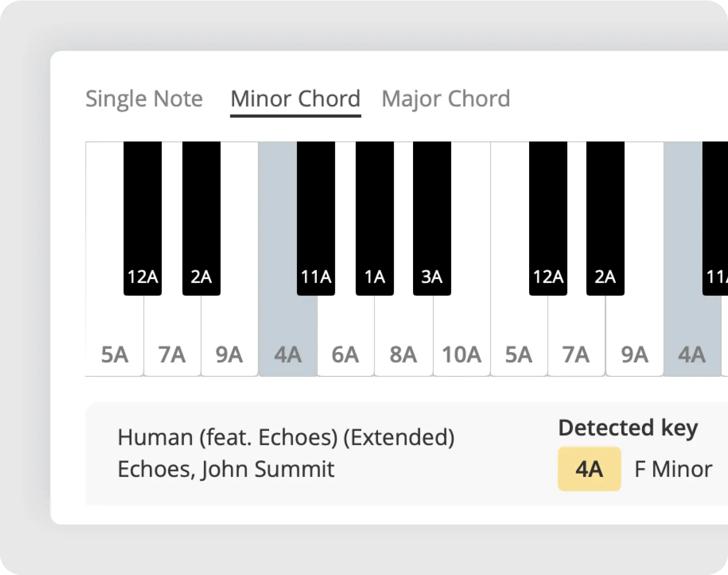Click the F Minor key label
Image resolution: width=728 pixels, height=575 pixels.
(x=673, y=469)
